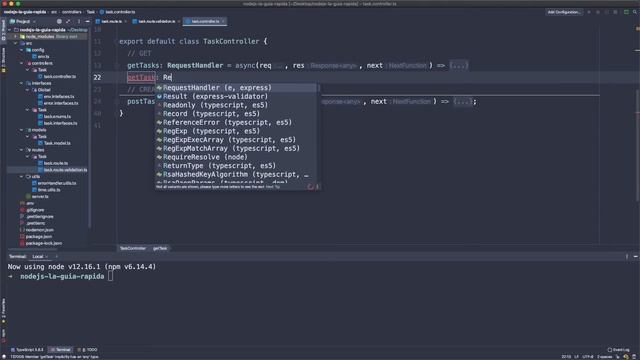
Task: Collapse the interfaces folder
Action: [x=22, y=83]
